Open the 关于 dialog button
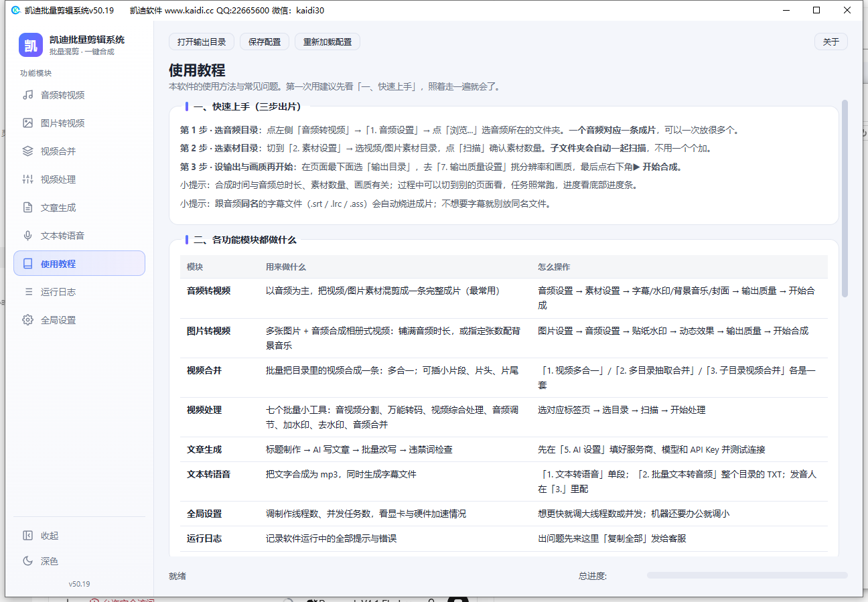 point(831,42)
